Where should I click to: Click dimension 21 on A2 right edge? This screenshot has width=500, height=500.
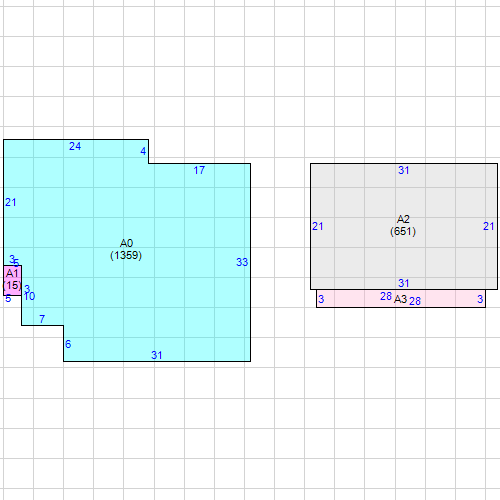[489, 226]
